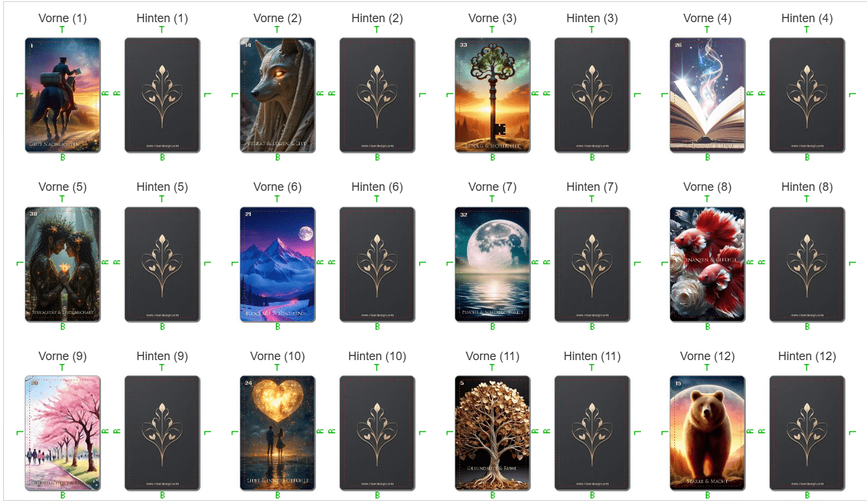Open the Vorne (11) golden tree card
Image resolution: width=867 pixels, height=504 pixels.
pyautogui.click(x=492, y=433)
